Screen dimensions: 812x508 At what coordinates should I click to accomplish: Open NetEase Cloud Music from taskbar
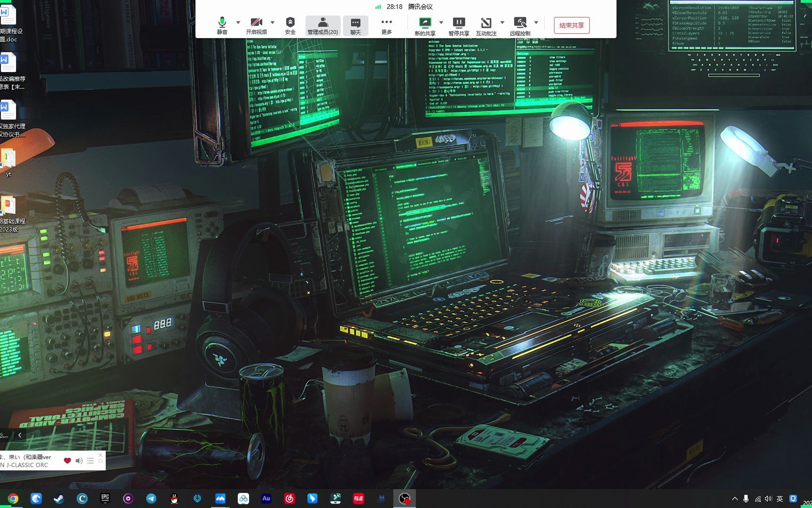[x=289, y=499]
